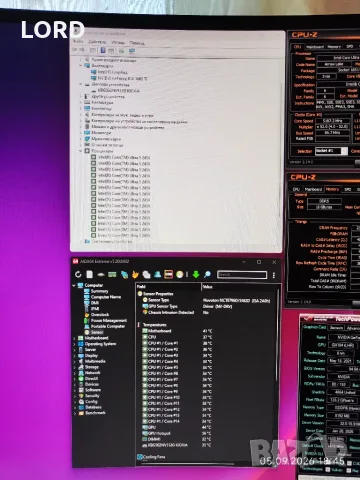Click the AIDA64 horizontal scrollbar at the bottom

point(187,464)
